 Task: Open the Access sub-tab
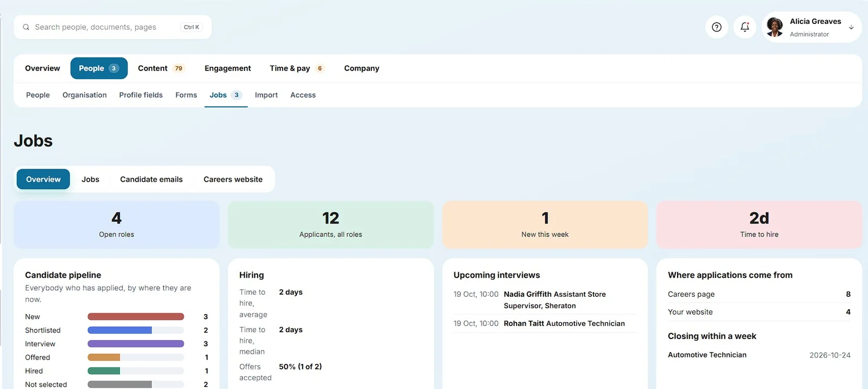303,95
